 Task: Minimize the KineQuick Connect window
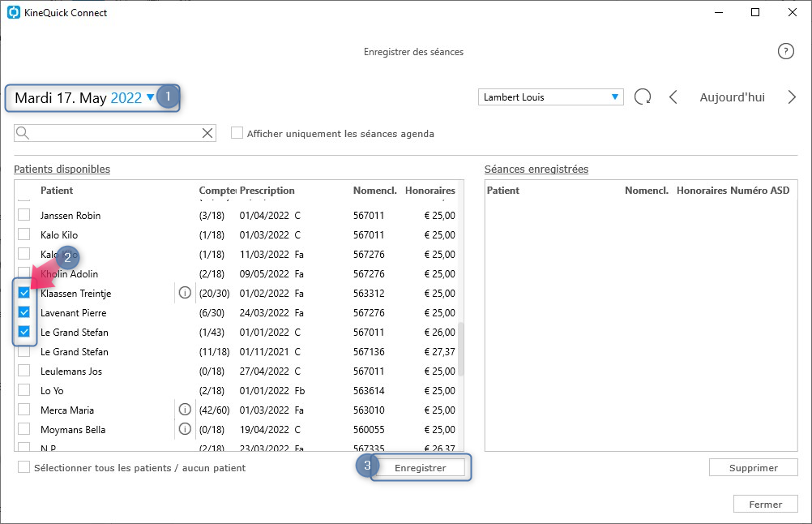point(719,12)
